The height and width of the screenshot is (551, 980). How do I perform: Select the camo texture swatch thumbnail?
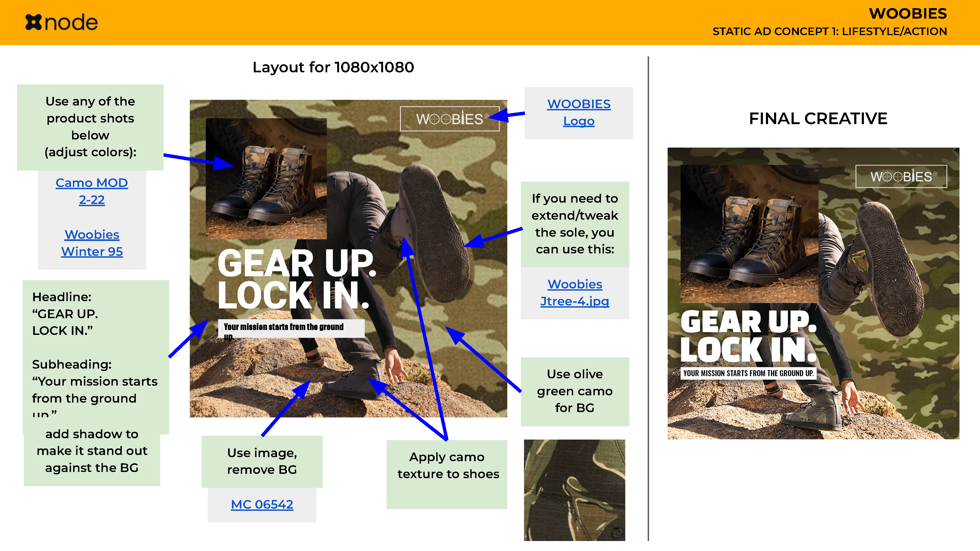click(x=575, y=490)
